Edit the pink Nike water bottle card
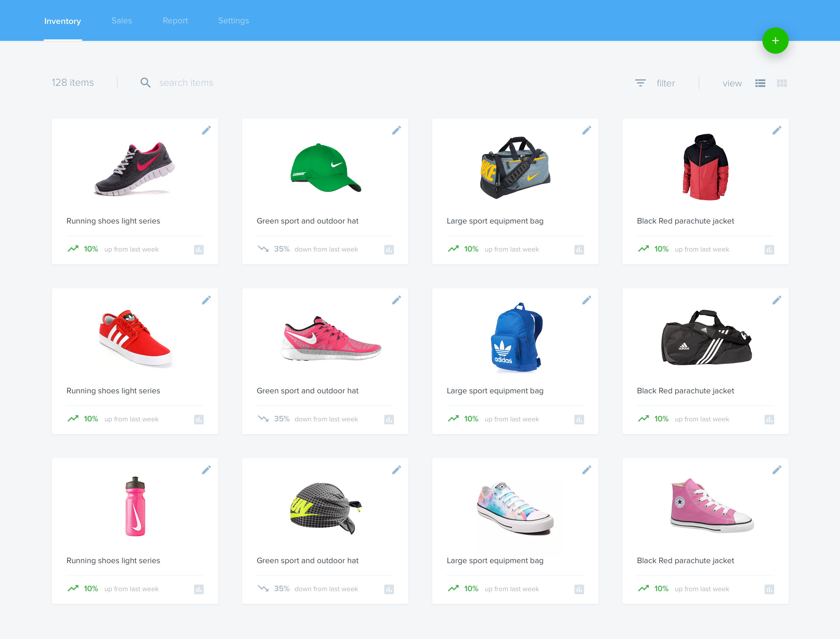This screenshot has height=639, width=840. tap(206, 470)
